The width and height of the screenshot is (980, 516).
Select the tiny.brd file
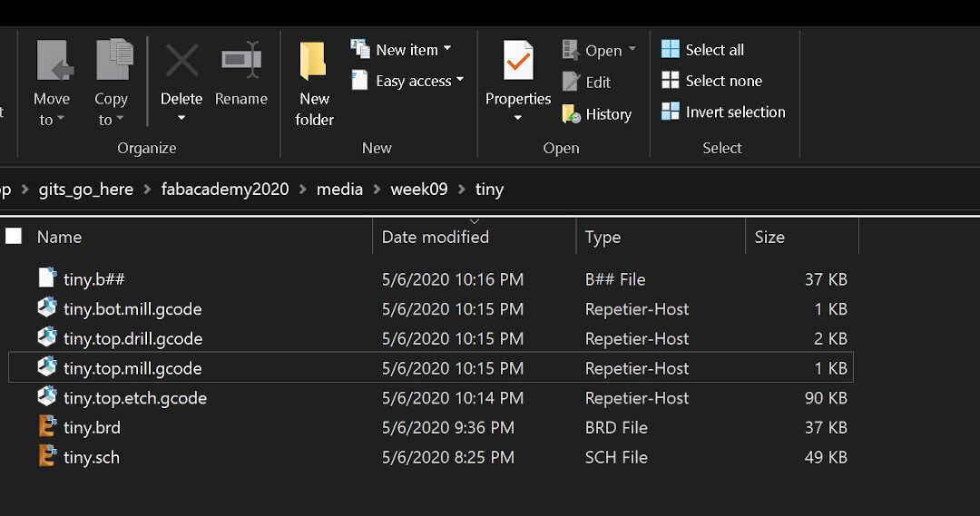point(92,428)
